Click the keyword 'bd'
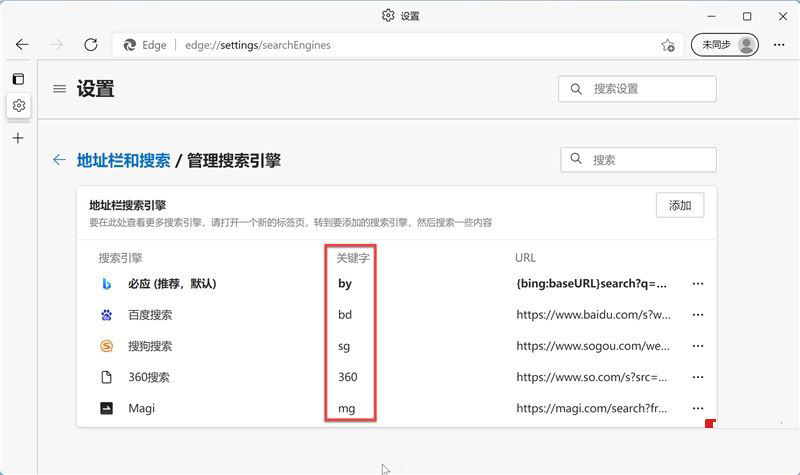This screenshot has height=475, width=800. pyautogui.click(x=345, y=315)
